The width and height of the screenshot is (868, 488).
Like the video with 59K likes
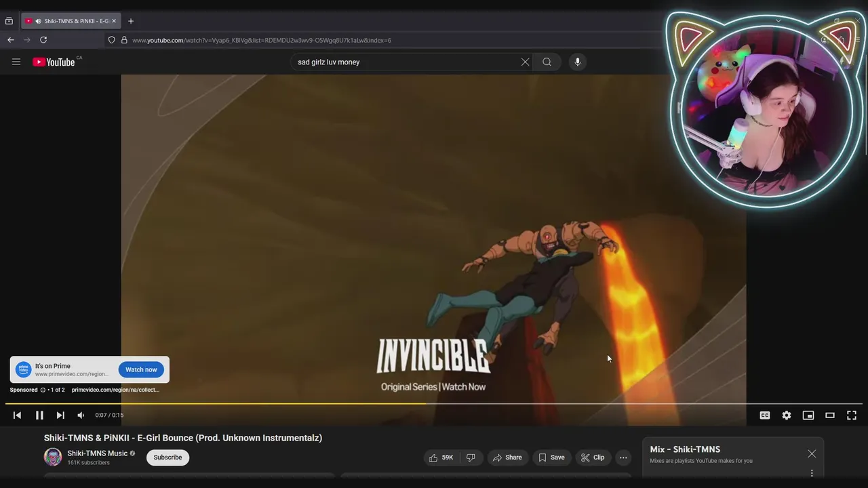click(x=441, y=457)
